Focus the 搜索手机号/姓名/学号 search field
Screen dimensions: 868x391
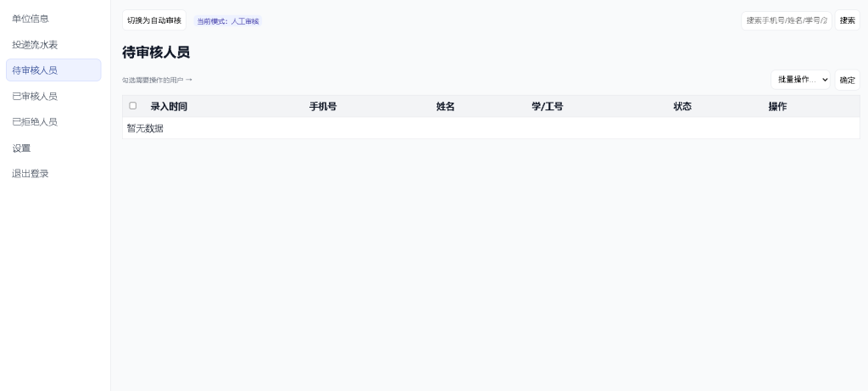coord(786,20)
